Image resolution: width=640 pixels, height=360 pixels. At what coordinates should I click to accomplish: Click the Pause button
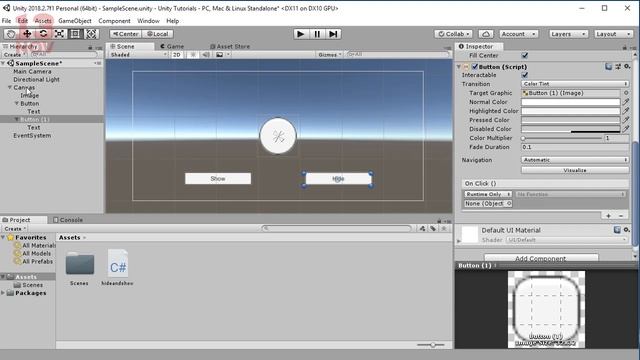[x=317, y=34]
